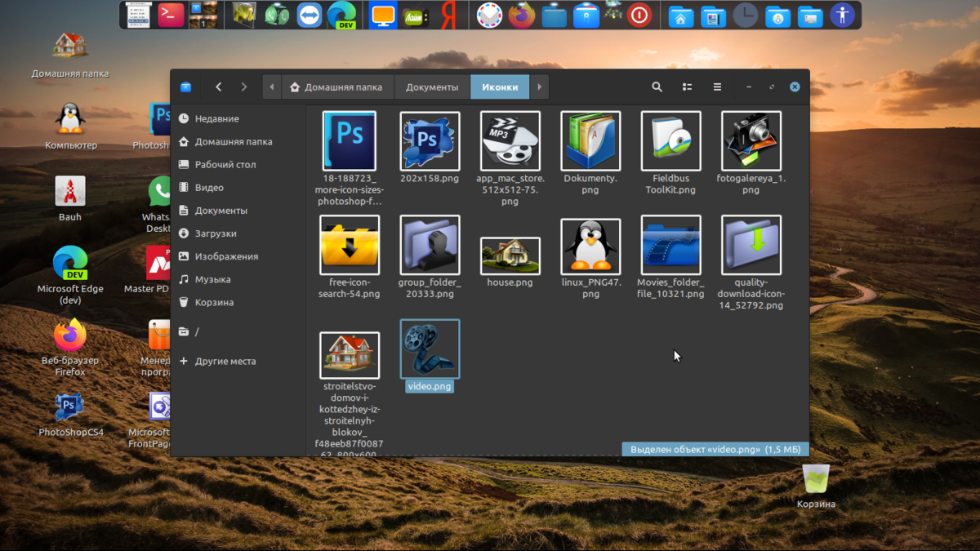980x551 pixels.
Task: Go back with the left chevron button
Action: click(x=218, y=87)
